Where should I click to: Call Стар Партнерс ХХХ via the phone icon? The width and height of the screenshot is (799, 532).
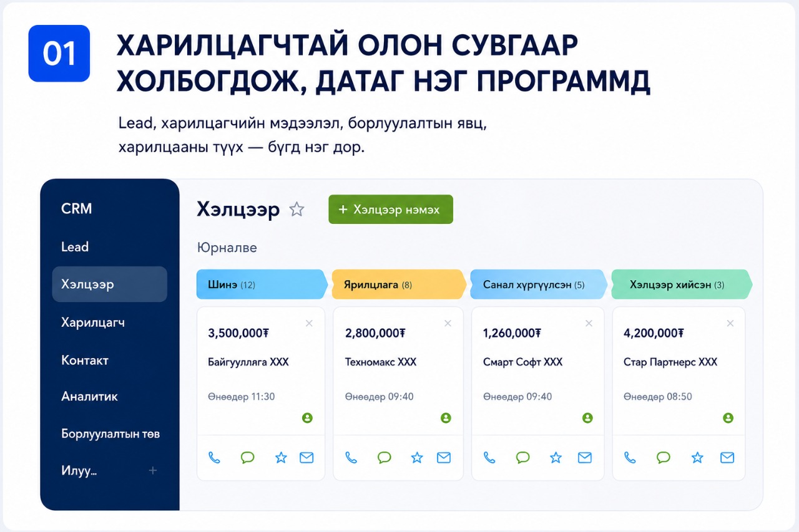(630, 458)
